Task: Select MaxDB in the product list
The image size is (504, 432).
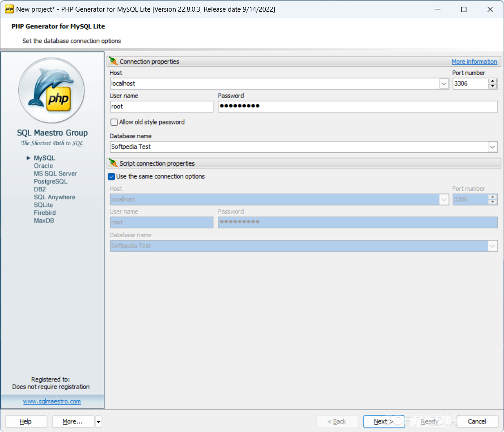Action: coord(44,221)
